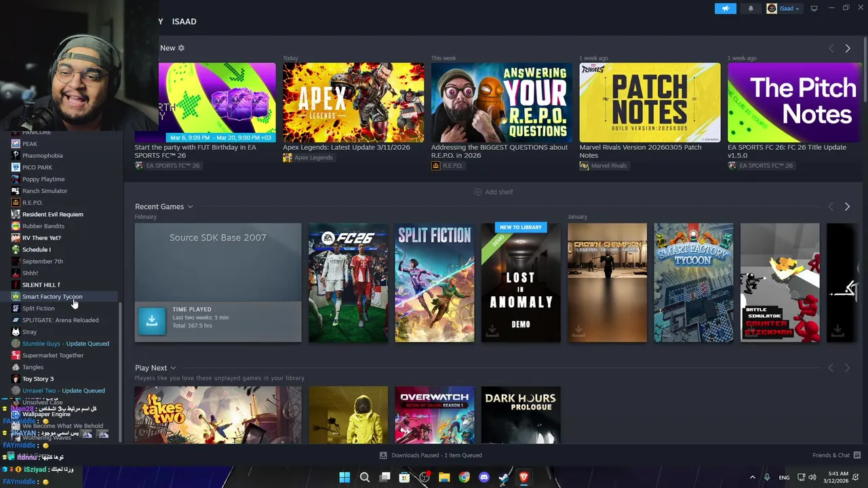The height and width of the screenshot is (488, 868).
Task: Click the Marvel Rivals game tag under news
Action: (x=603, y=165)
